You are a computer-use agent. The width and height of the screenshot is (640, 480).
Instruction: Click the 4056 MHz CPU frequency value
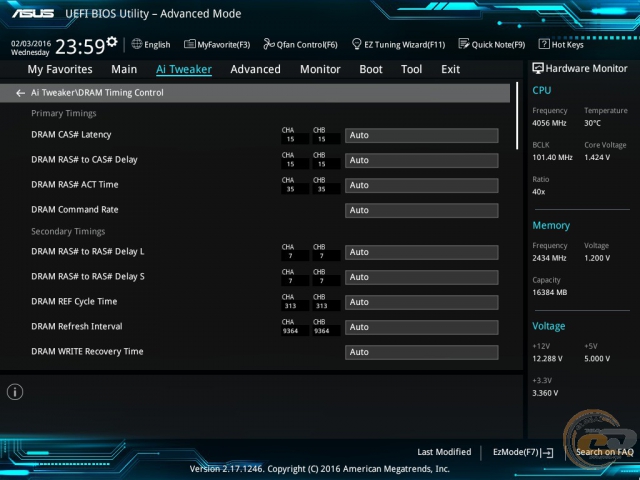549,123
